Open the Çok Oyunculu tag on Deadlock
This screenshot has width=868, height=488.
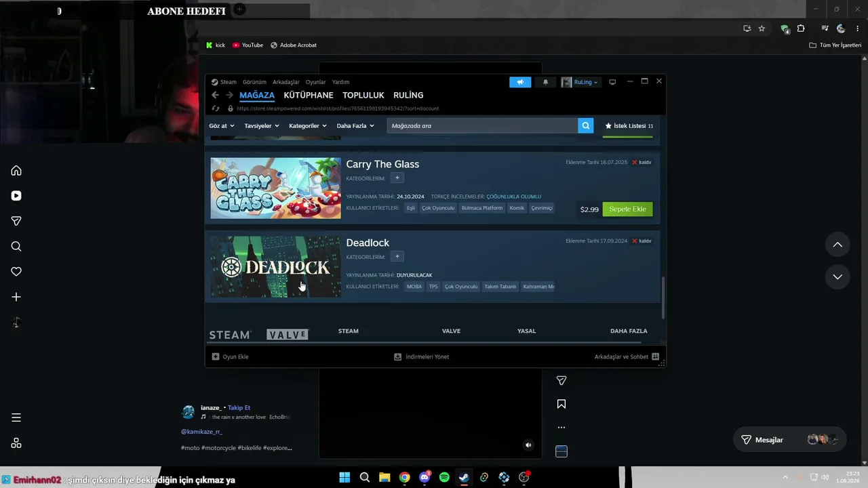click(x=461, y=287)
